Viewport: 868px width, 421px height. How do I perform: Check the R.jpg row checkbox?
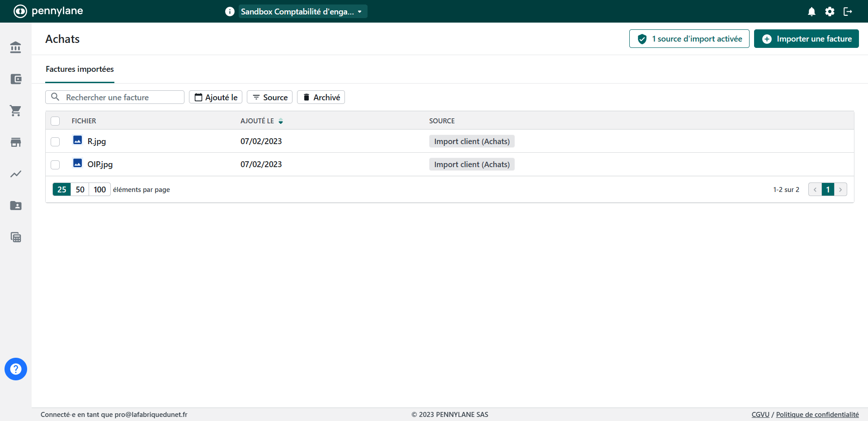[55, 142]
